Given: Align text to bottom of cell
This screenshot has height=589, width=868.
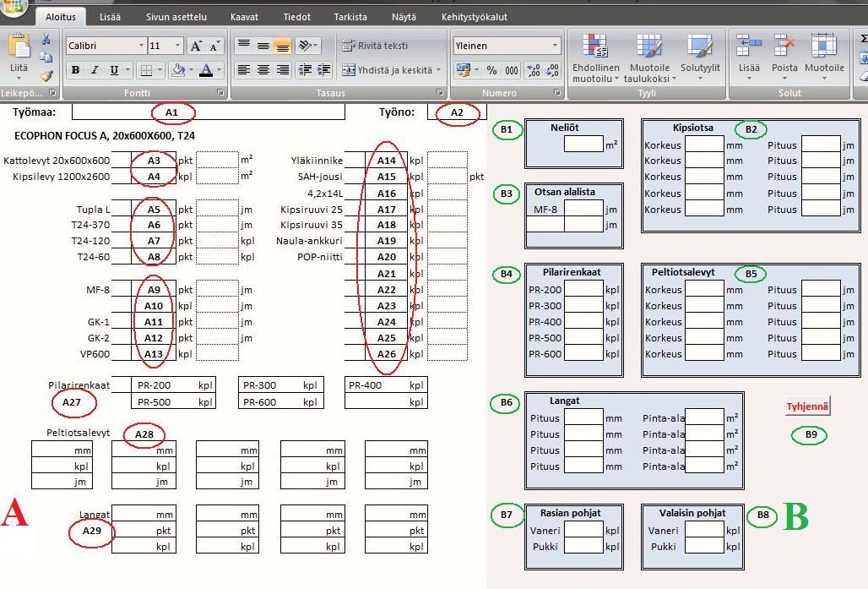Looking at the screenshot, I should click(282, 46).
